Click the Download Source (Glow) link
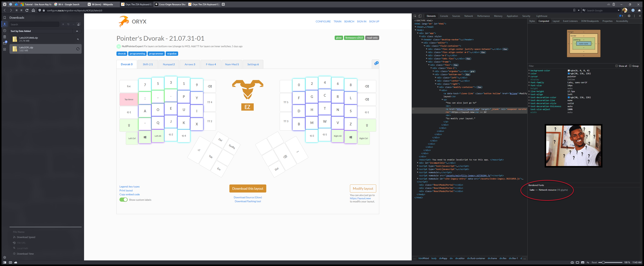 tap(247, 197)
